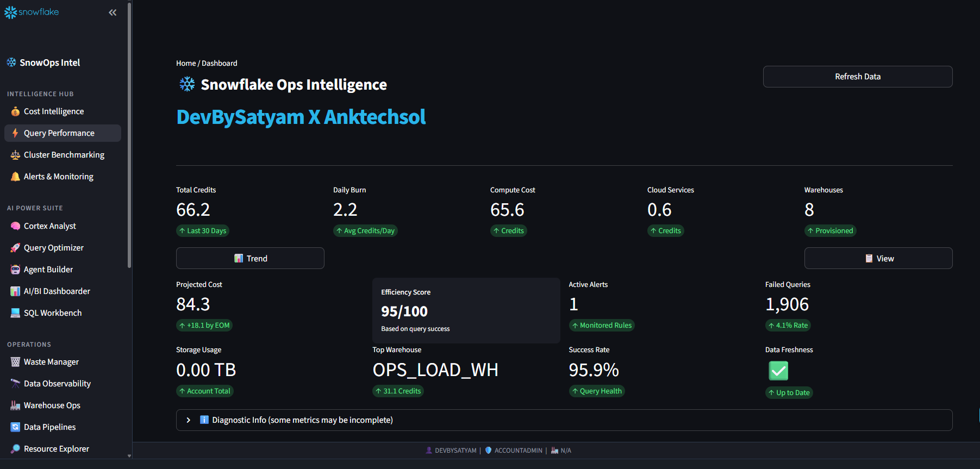
Task: Click View button under Warehouses
Action: pos(878,258)
